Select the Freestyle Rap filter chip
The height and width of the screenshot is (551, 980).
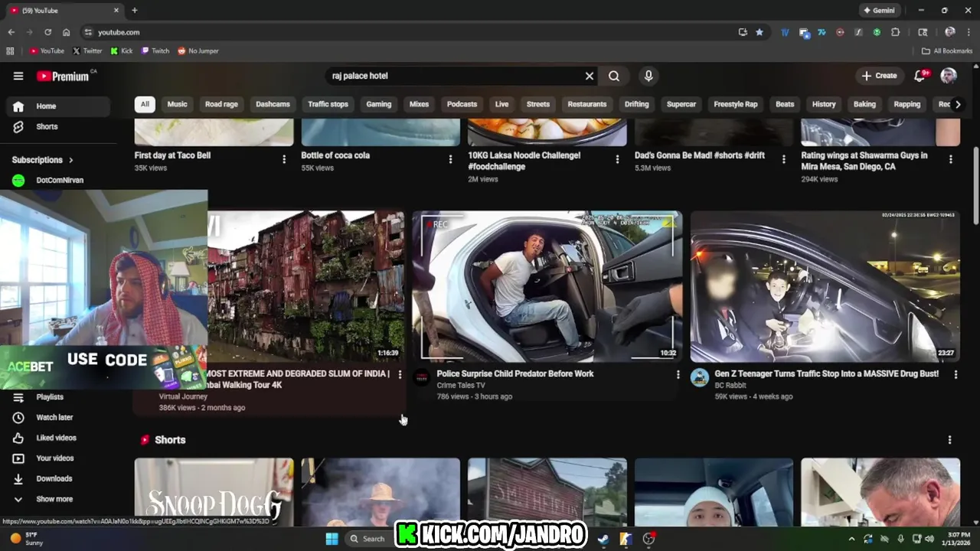[x=735, y=104]
